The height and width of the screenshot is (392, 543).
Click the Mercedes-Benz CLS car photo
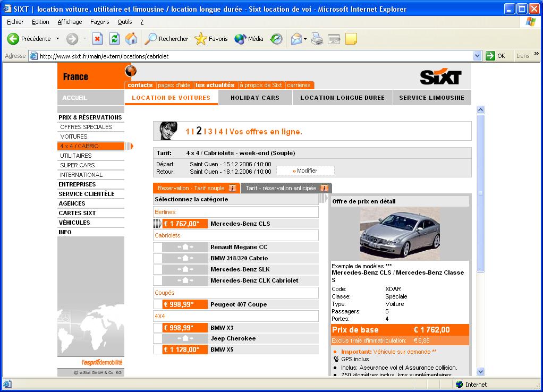pyautogui.click(x=400, y=234)
